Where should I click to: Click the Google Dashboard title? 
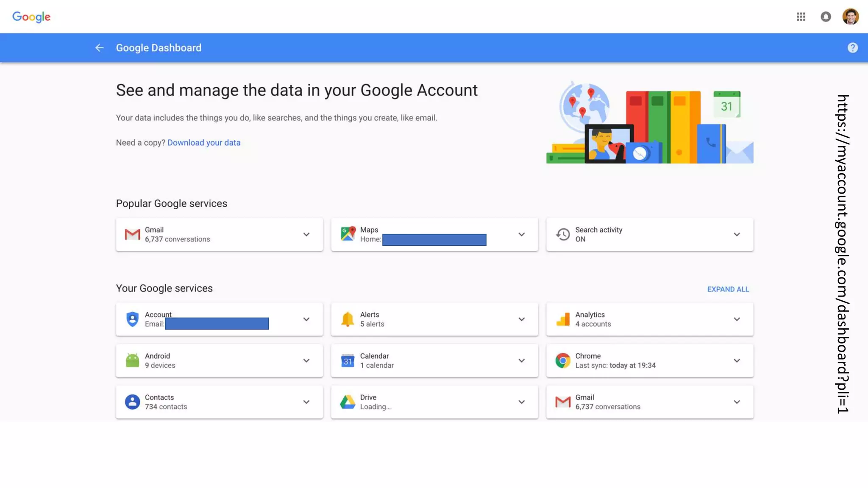tap(159, 48)
